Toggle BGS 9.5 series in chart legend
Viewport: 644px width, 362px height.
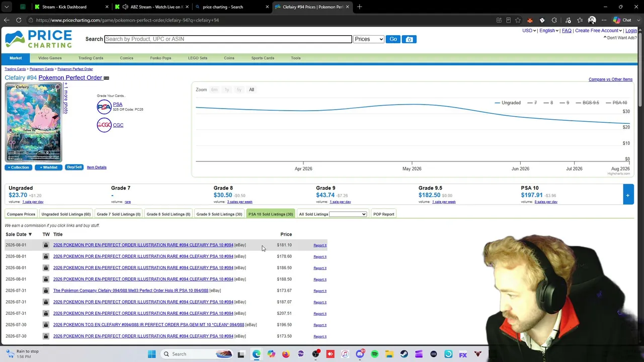coord(587,103)
